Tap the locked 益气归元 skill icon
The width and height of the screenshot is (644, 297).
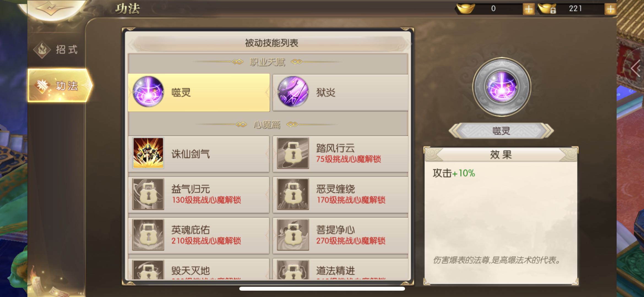point(148,194)
